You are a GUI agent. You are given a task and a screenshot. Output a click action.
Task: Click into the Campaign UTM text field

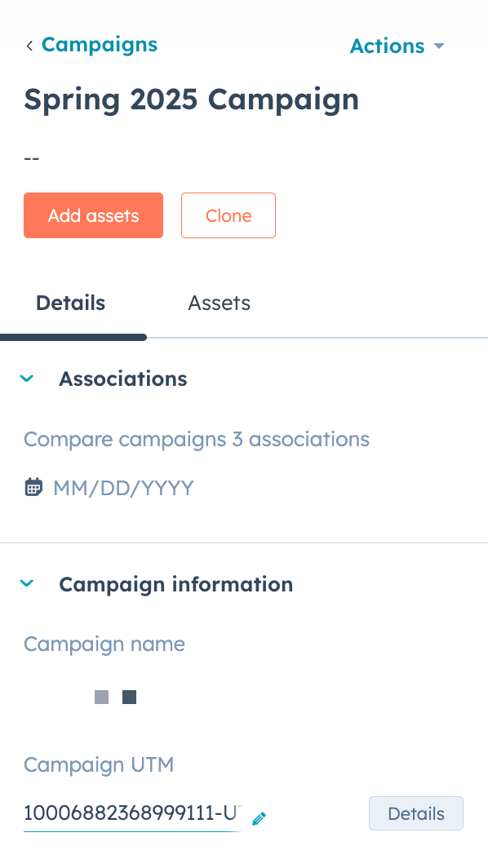pyautogui.click(x=132, y=813)
